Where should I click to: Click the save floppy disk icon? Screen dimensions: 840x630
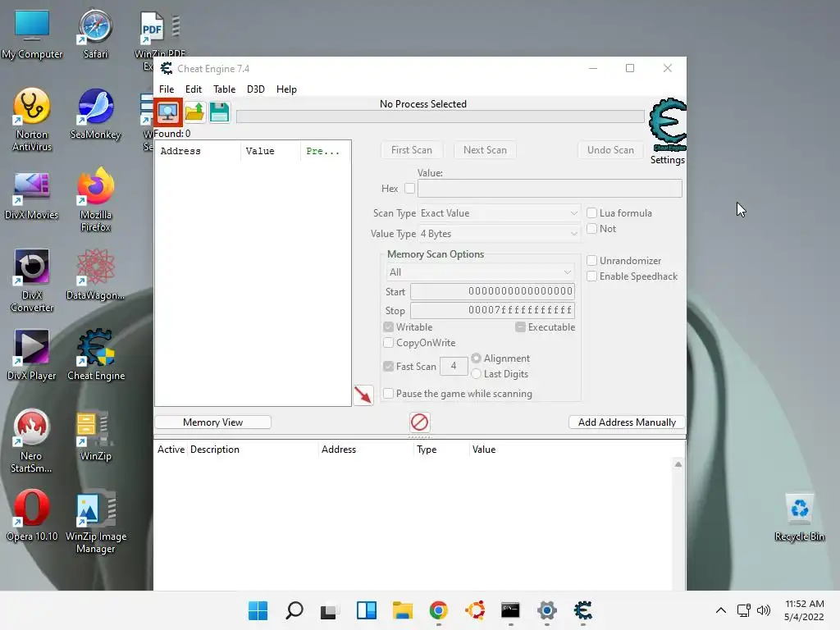tap(219, 112)
